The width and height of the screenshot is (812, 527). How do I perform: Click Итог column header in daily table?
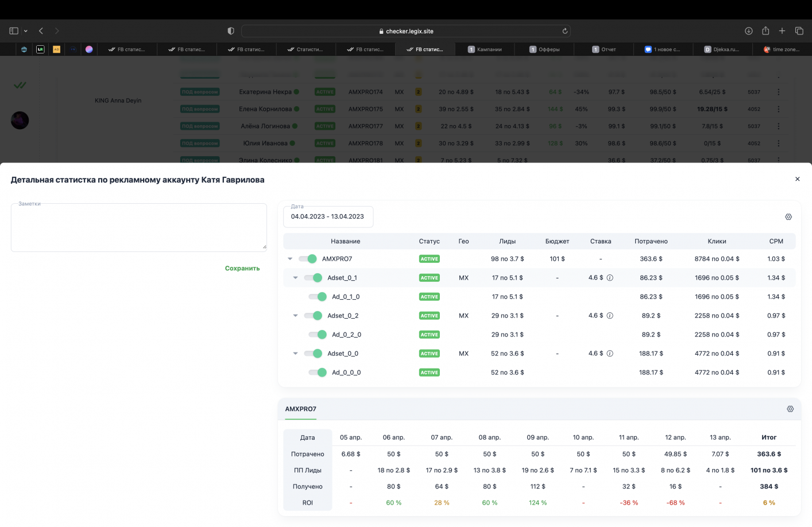(769, 437)
